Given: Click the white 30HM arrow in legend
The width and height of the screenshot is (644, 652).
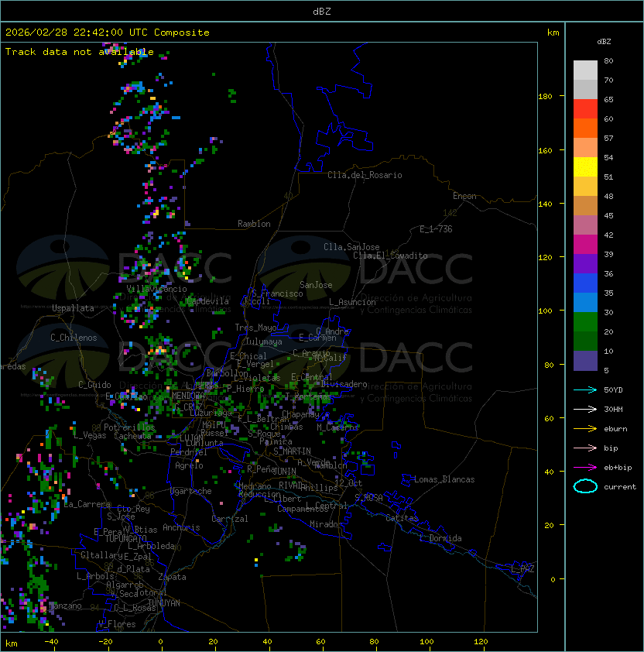Looking at the screenshot, I should pyautogui.click(x=585, y=409).
